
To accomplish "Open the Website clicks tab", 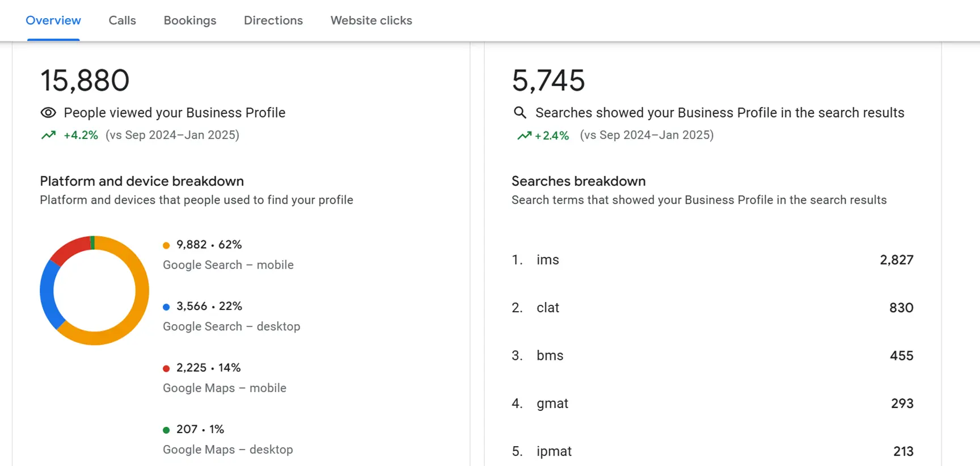I will coord(371,20).
